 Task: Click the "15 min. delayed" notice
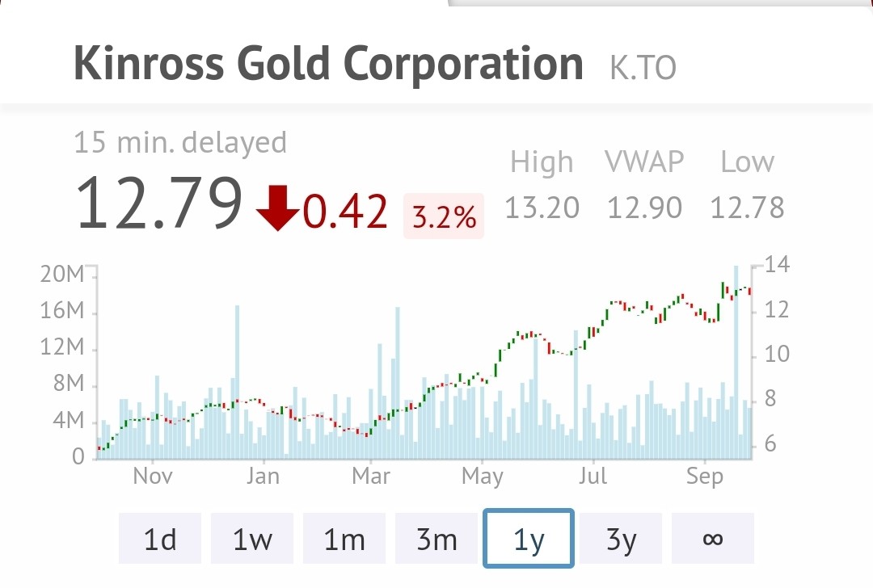point(180,143)
